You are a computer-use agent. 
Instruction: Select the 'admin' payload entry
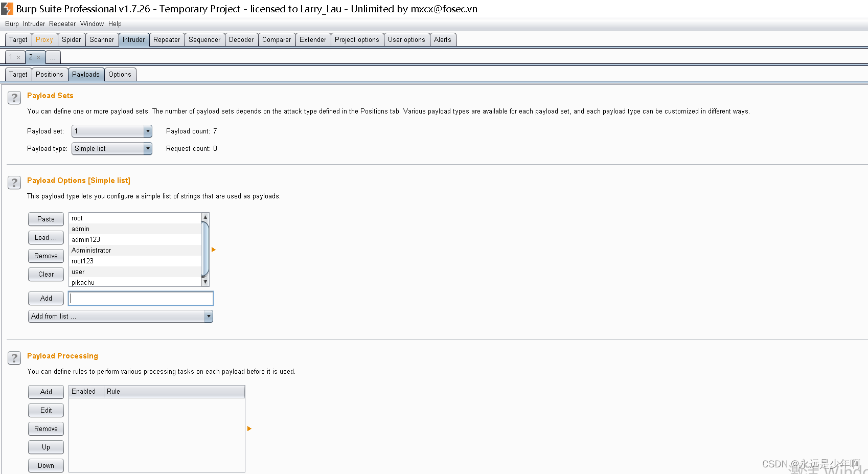[x=135, y=229]
